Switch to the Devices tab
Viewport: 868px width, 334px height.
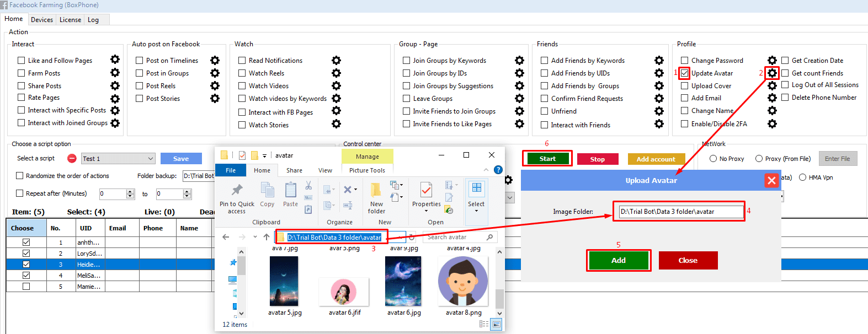[x=42, y=20]
